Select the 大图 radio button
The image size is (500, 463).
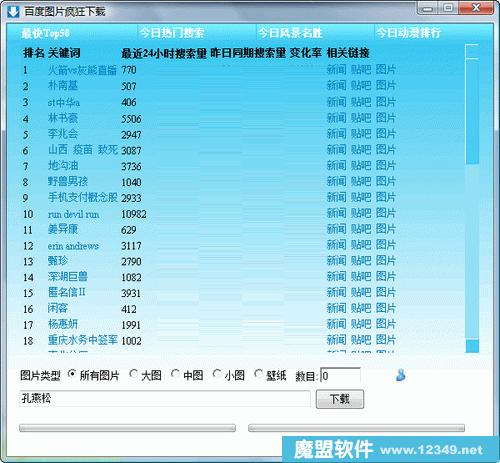(133, 374)
